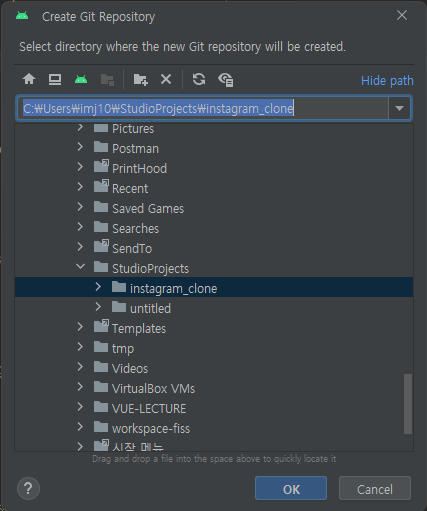The image size is (427, 511).
Task: Expand the Videos folder chevron
Action: (80, 367)
